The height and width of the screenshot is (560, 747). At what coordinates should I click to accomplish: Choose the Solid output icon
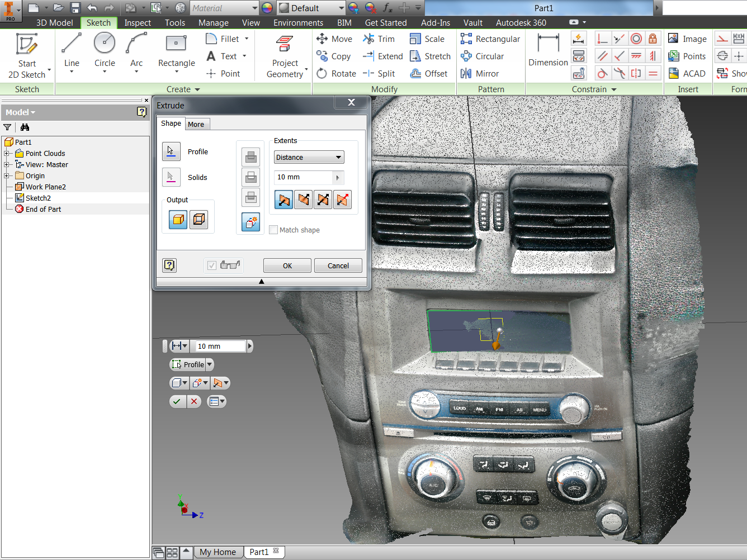(178, 220)
